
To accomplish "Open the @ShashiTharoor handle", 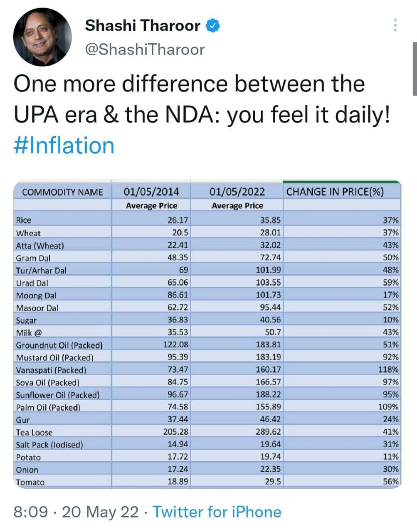I will [x=145, y=49].
